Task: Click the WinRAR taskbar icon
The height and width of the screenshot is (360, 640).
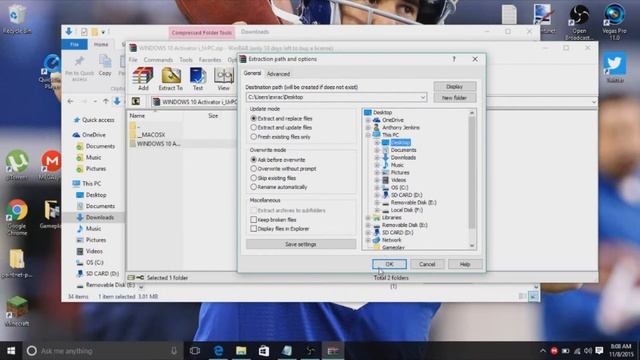Action: (333, 351)
